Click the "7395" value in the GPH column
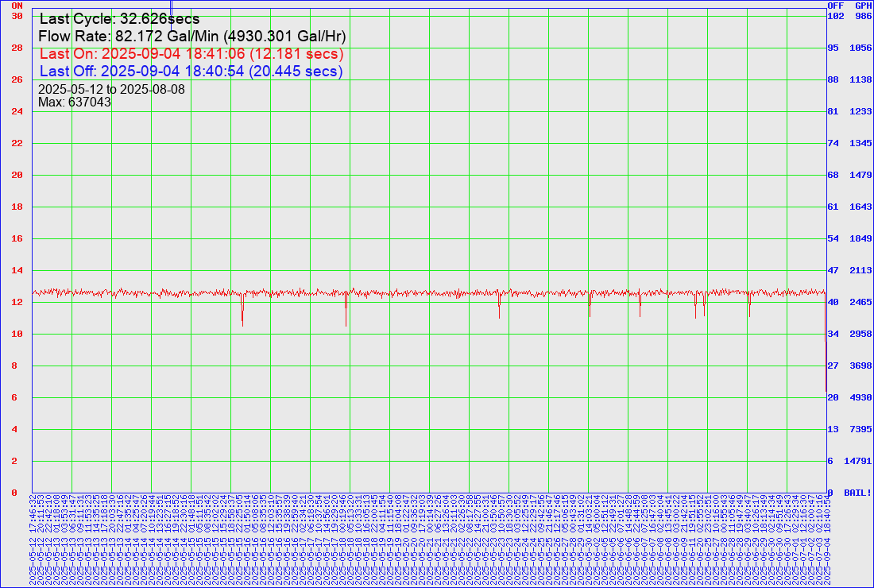874x588 pixels. point(860,429)
